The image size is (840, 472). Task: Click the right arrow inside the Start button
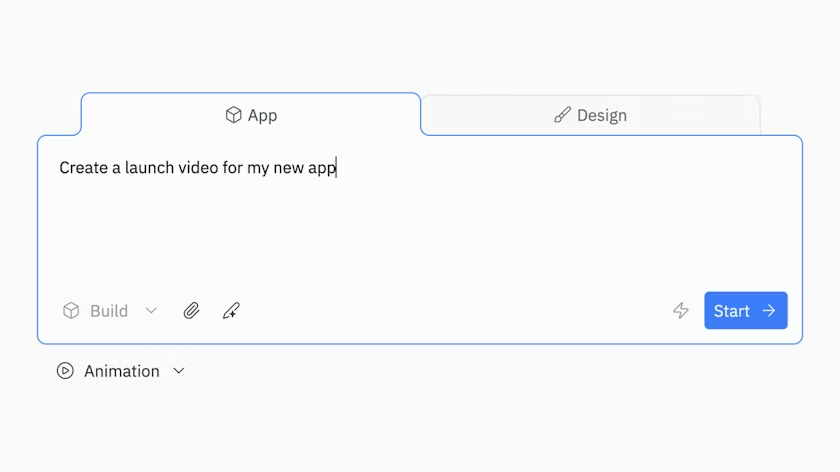tap(769, 311)
